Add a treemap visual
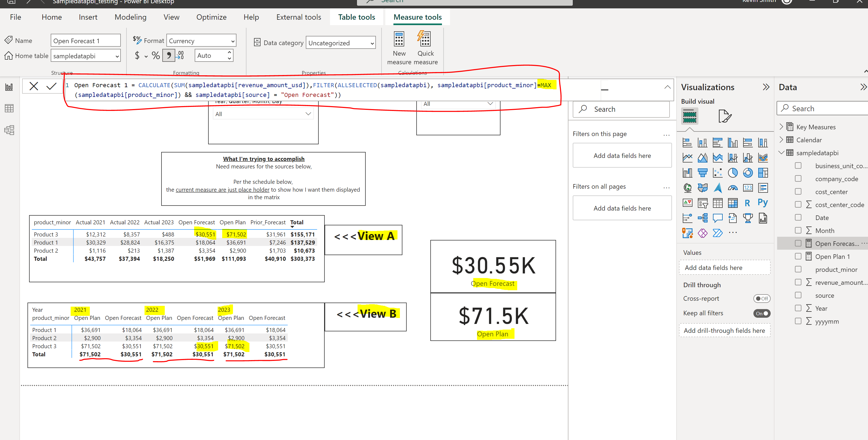Image resolution: width=868 pixels, height=440 pixels. click(x=763, y=173)
